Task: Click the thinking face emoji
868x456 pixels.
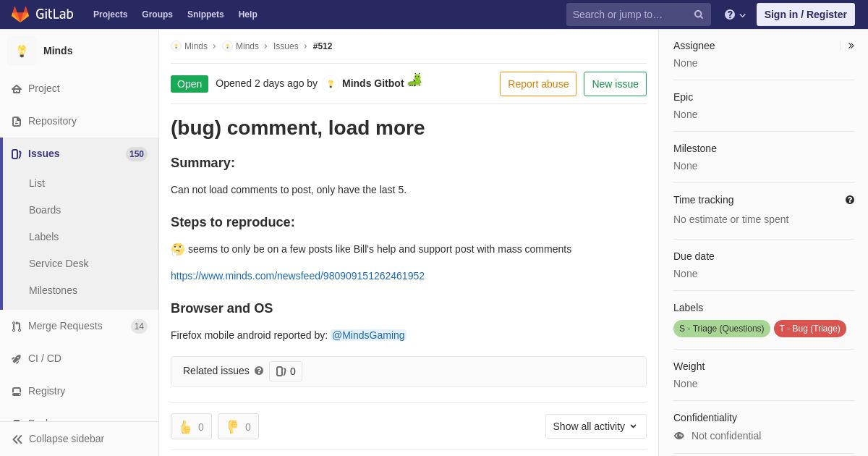Action: (x=178, y=249)
